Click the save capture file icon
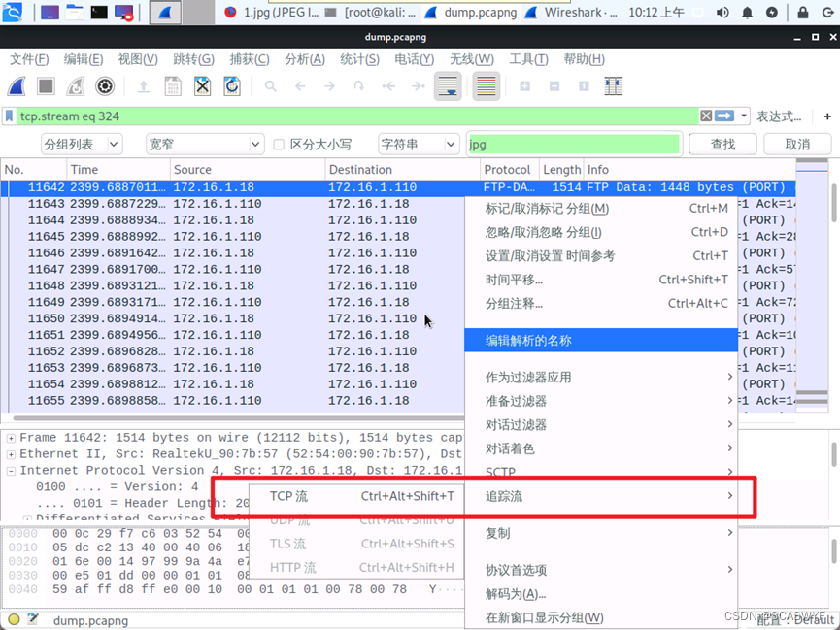Screen dimensions: 840x630 173,86
